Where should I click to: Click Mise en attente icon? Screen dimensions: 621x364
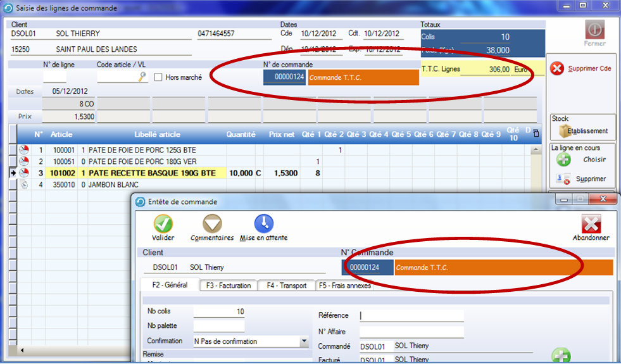click(x=263, y=223)
